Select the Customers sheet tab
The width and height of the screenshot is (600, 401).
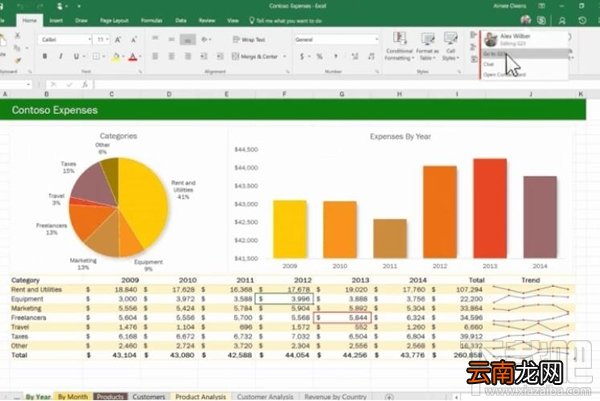tap(148, 397)
